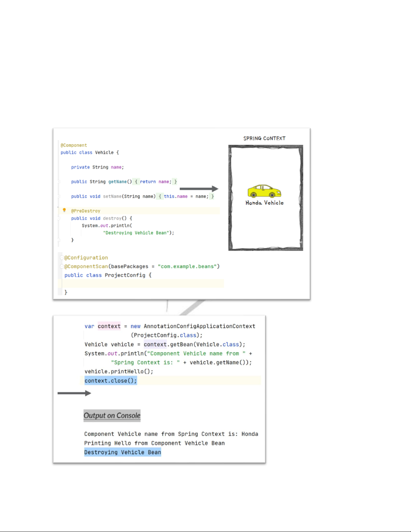The width and height of the screenshot is (411, 532).
Task: Click the "com.example.beans" string literal
Action: point(187,267)
